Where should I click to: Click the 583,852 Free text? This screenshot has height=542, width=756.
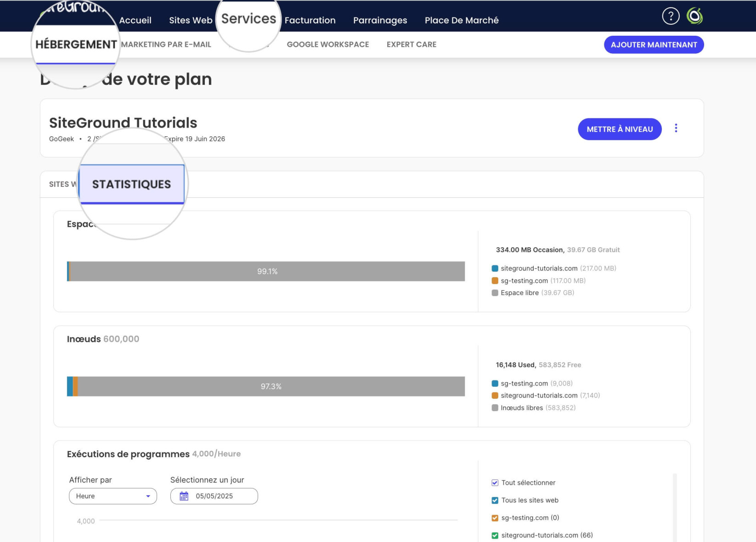pos(560,365)
